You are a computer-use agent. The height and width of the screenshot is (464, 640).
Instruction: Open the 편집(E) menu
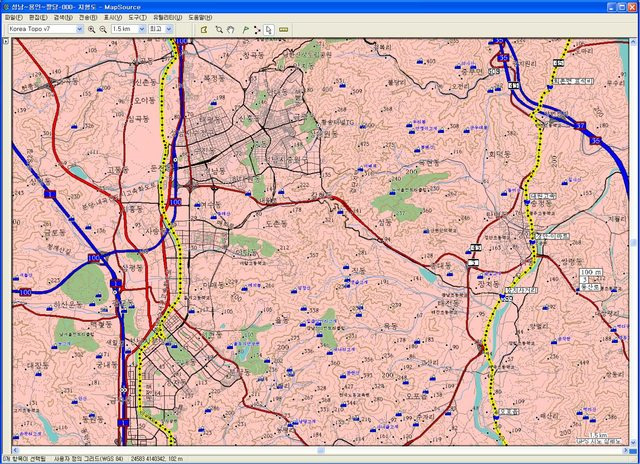click(x=38, y=18)
